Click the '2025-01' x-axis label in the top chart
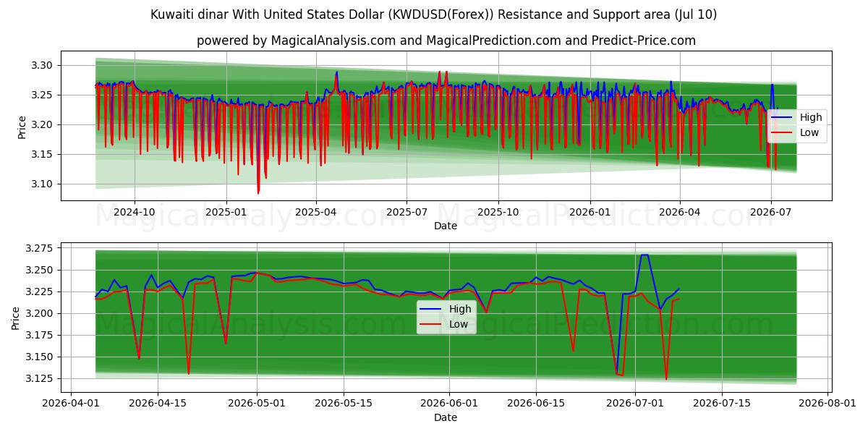The image size is (868, 434). [226, 213]
